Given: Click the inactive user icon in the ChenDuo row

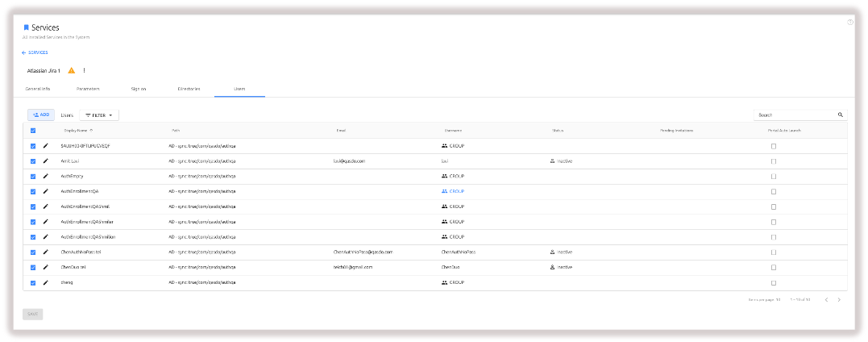Looking at the screenshot, I should click(x=552, y=267).
